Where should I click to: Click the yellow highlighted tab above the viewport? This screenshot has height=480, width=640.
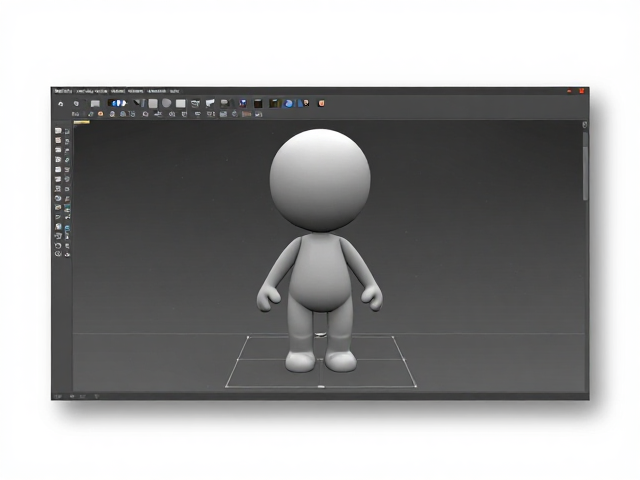point(81,122)
